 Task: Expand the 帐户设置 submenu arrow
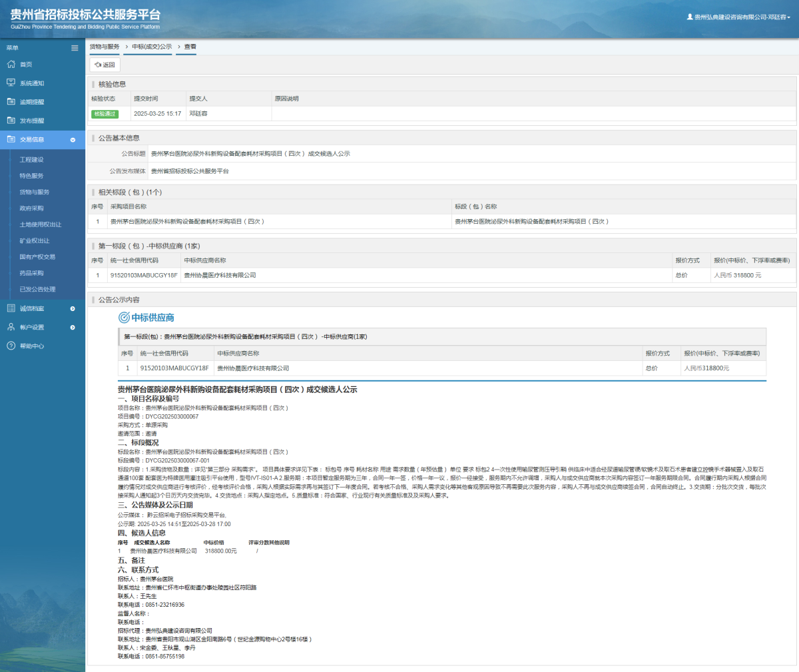pyautogui.click(x=73, y=327)
